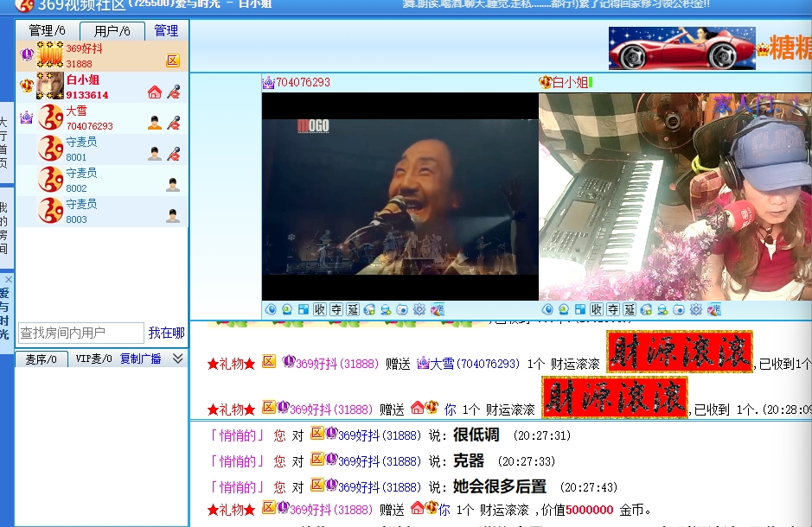Select user 白小姐 in the user list
This screenshot has width=812, height=527.
102,87
